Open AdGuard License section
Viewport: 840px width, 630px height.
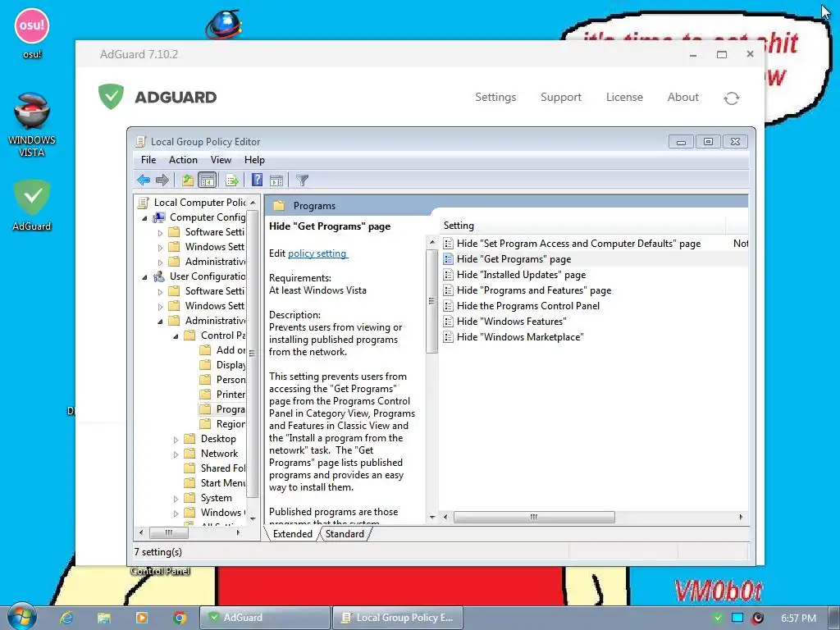pos(624,97)
